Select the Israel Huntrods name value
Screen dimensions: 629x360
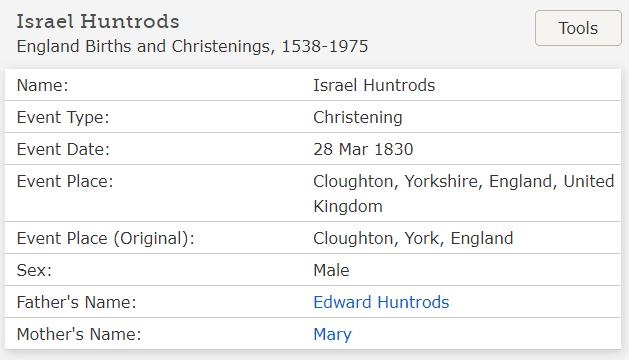pos(374,85)
